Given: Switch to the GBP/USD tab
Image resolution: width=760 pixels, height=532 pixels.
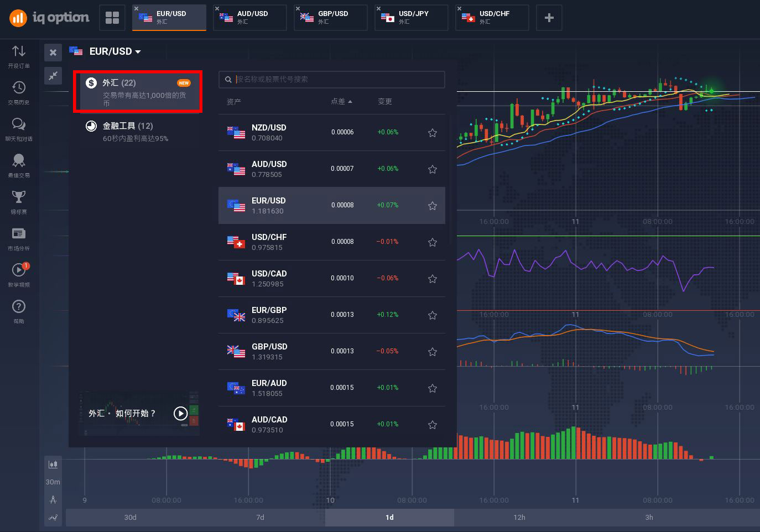Looking at the screenshot, I should [331, 18].
